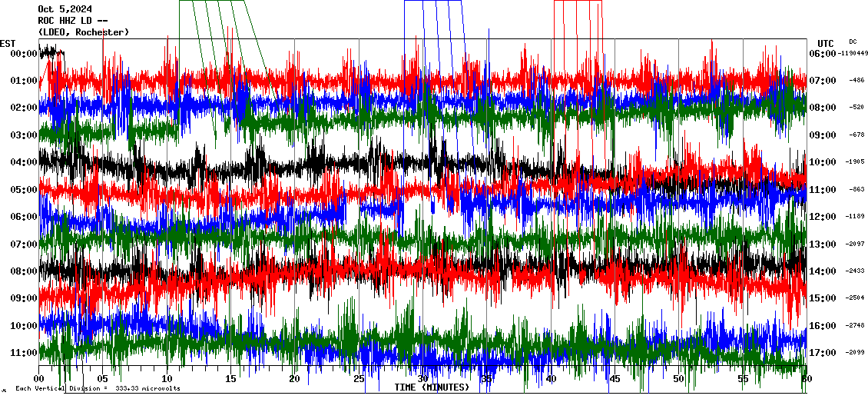Click the Oct 5,2024 date label
868x399 pixels.
(65, 9)
